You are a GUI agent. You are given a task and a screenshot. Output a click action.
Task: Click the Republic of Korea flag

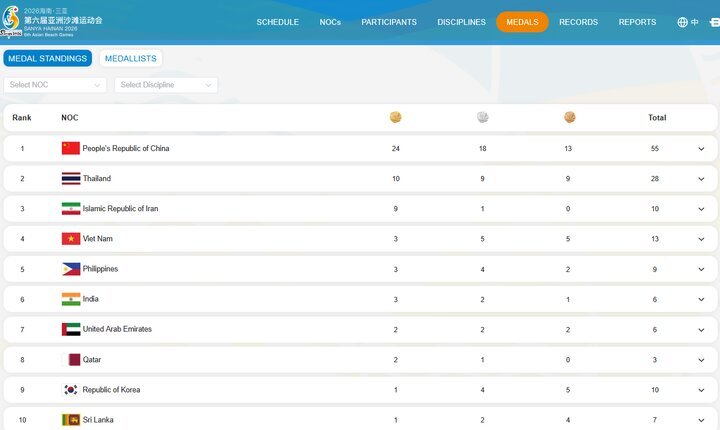(x=70, y=390)
